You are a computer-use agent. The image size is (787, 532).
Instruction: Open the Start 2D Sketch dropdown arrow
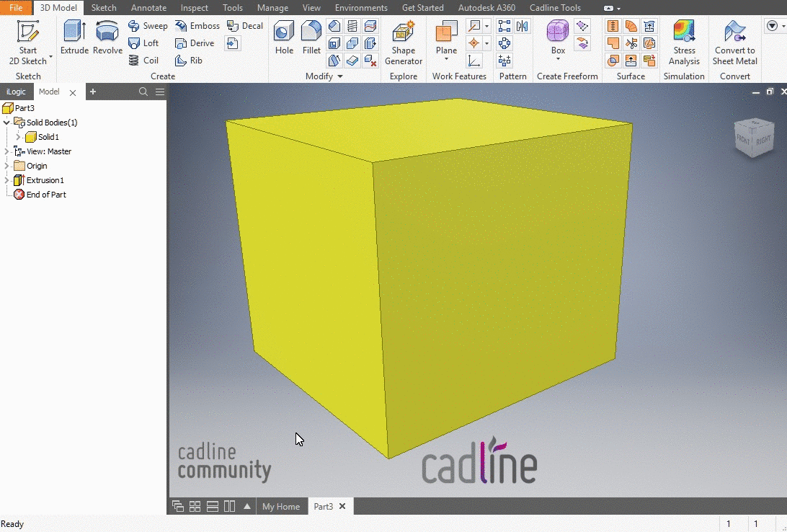point(50,57)
